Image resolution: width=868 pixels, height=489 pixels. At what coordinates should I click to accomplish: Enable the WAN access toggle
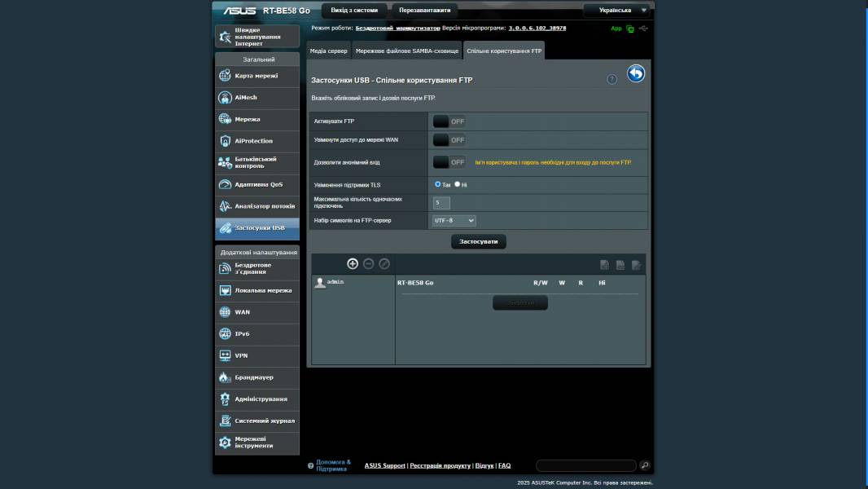coord(449,140)
